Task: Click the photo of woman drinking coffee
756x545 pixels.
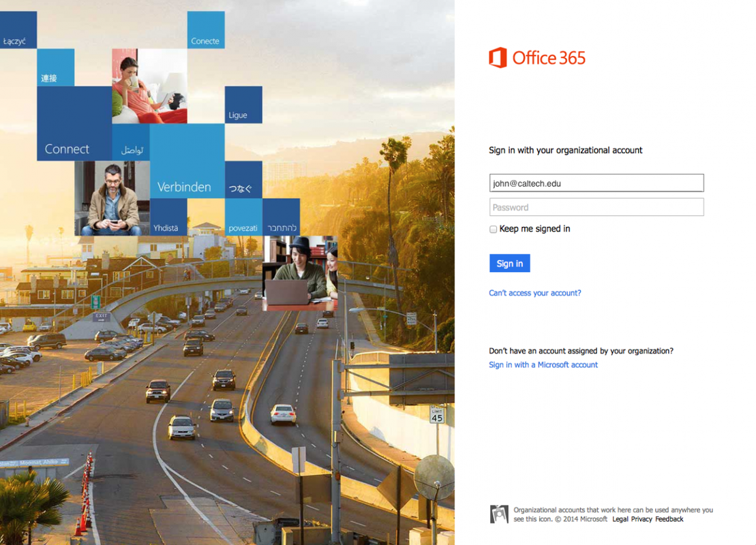Action: 149,86
